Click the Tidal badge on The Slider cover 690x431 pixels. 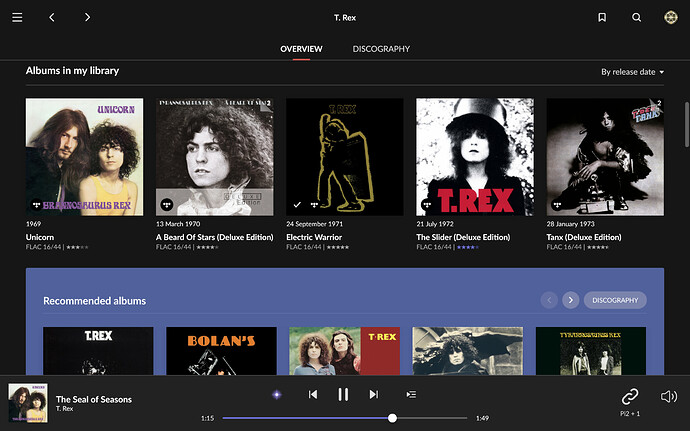427,205
